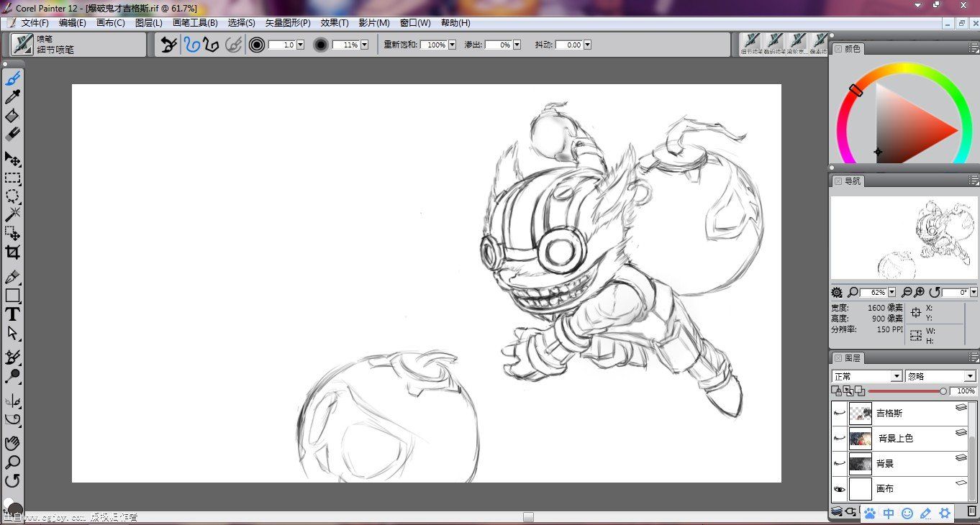Click the reset brush tool icon
The image size is (980, 525).
pyautogui.click(x=168, y=45)
